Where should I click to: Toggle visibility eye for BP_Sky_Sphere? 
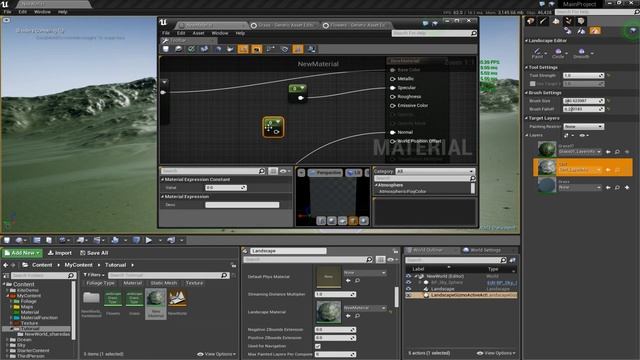coord(409,282)
